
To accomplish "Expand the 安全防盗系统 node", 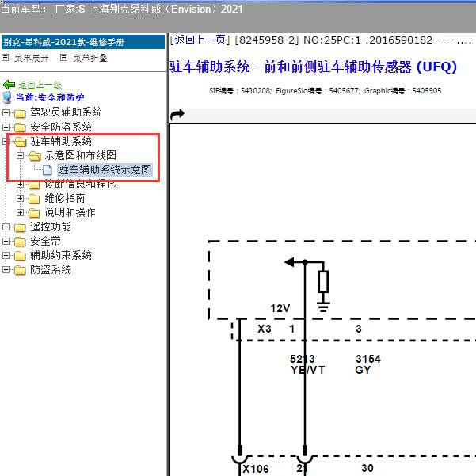I will point(6,127).
